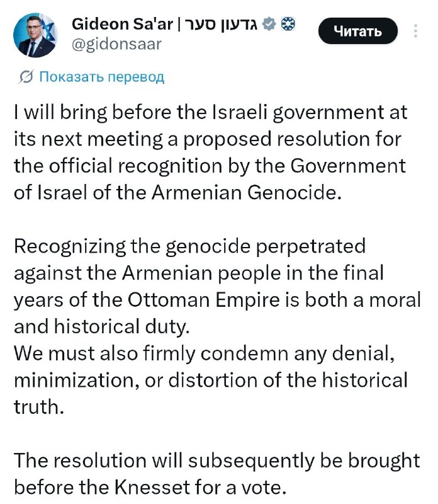Click the words Armenian Genocide in the post
The width and height of the screenshot is (438, 504).
(246, 193)
